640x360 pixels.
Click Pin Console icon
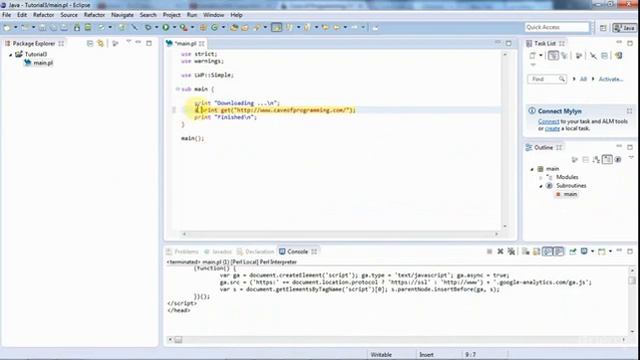tap(573, 252)
